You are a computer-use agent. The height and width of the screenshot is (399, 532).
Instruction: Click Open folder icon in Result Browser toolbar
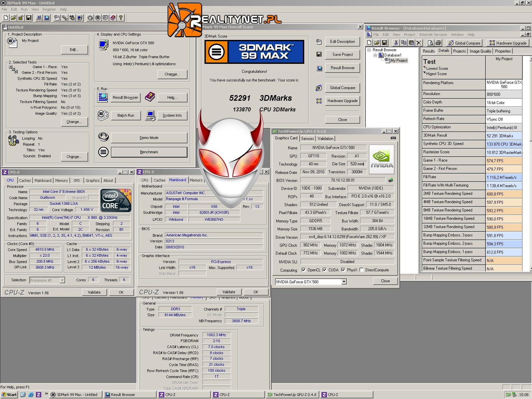[377, 43]
